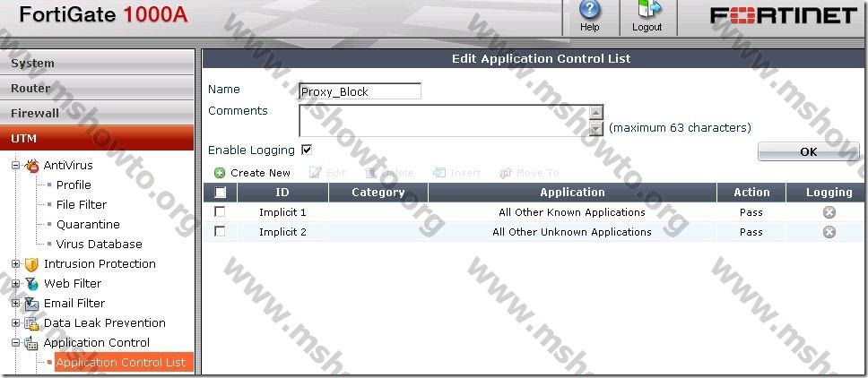This screenshot has height=378, width=868.
Task: Click the greyed-out Edit pencil icon
Action: point(315,173)
